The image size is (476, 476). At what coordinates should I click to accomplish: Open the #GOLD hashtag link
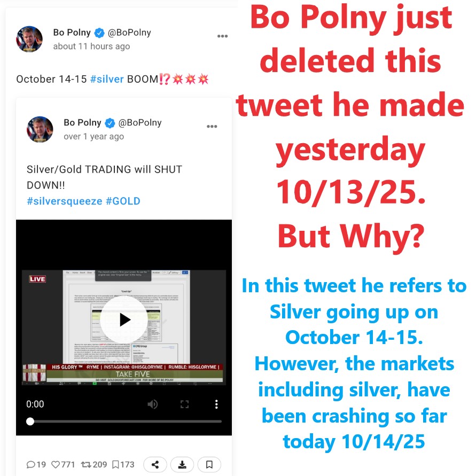(123, 201)
